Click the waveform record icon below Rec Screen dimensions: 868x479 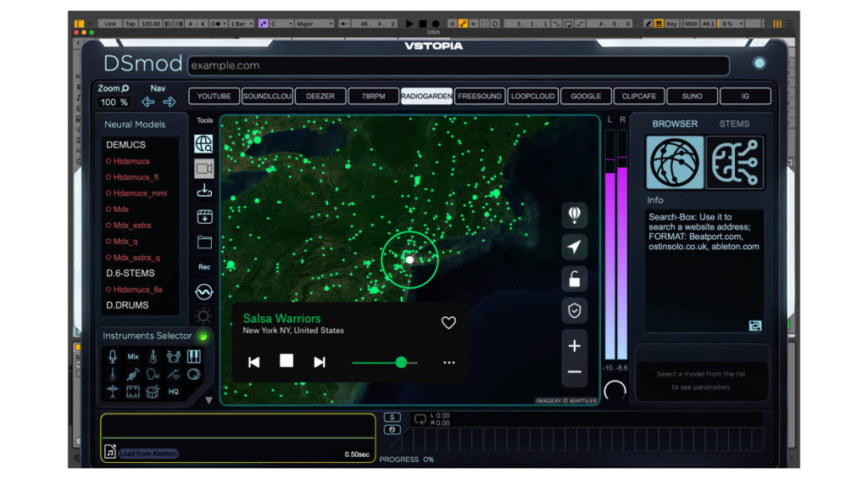[x=203, y=292]
